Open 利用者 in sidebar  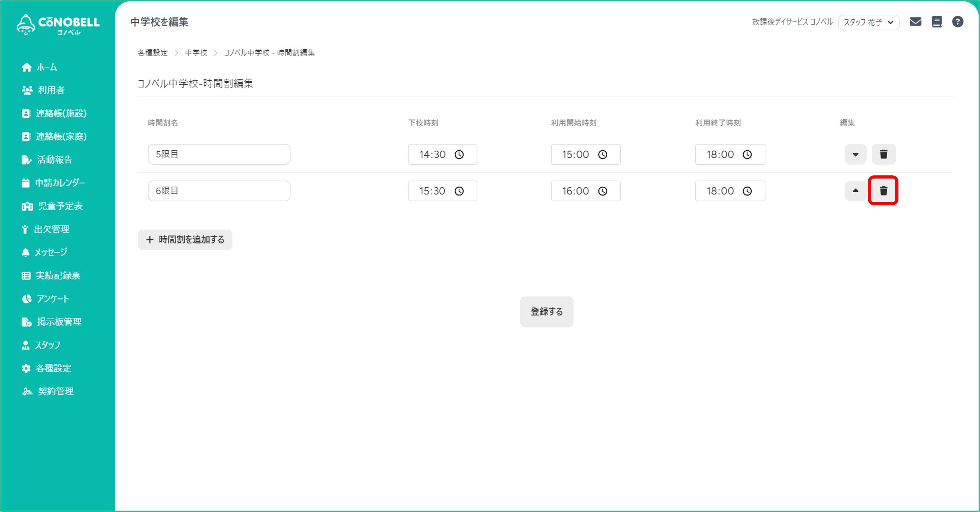[x=43, y=90]
